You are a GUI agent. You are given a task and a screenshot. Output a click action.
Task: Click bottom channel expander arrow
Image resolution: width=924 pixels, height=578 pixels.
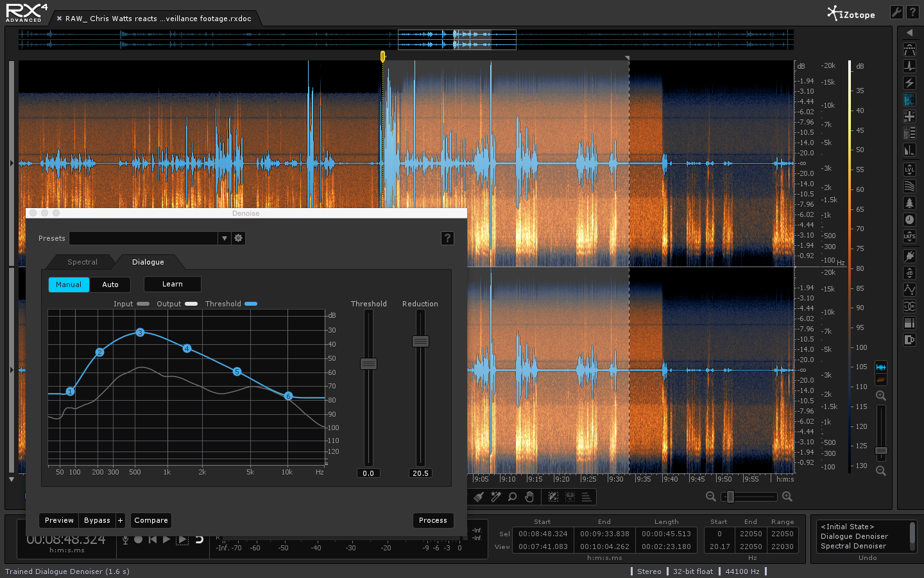(x=12, y=370)
